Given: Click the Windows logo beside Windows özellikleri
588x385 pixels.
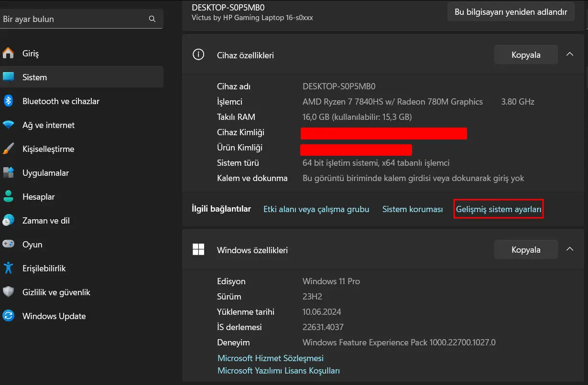Looking at the screenshot, I should (x=198, y=249).
